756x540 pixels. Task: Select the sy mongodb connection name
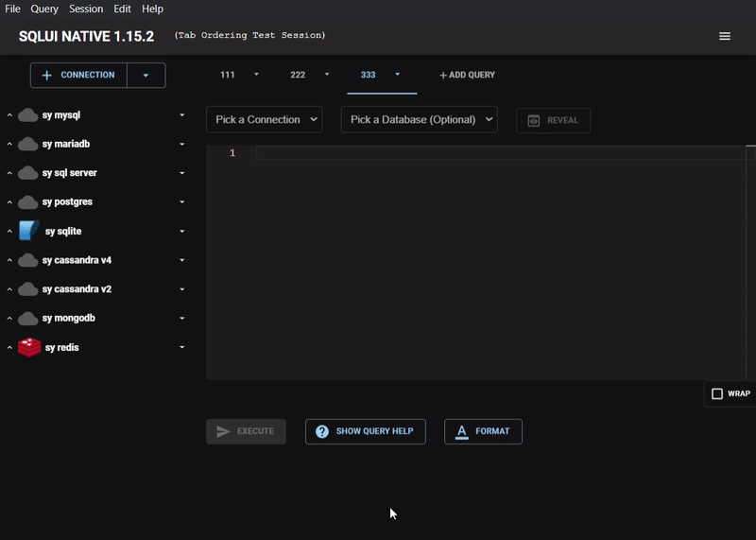point(68,318)
